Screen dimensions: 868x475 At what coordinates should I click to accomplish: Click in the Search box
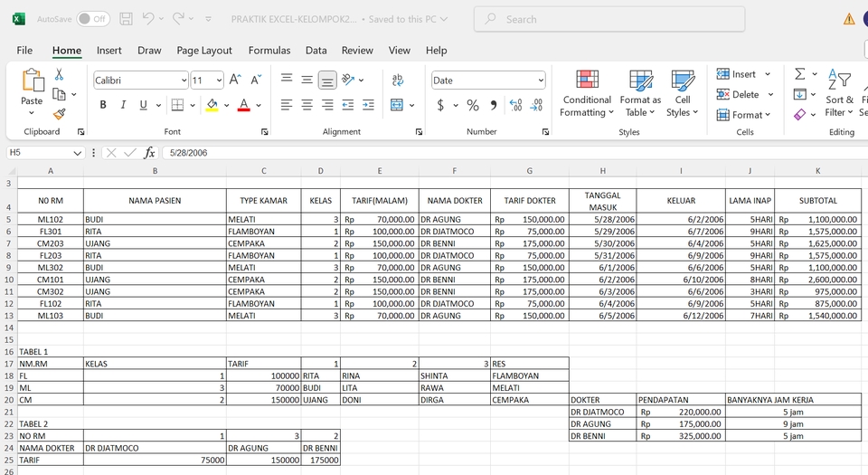click(609, 19)
